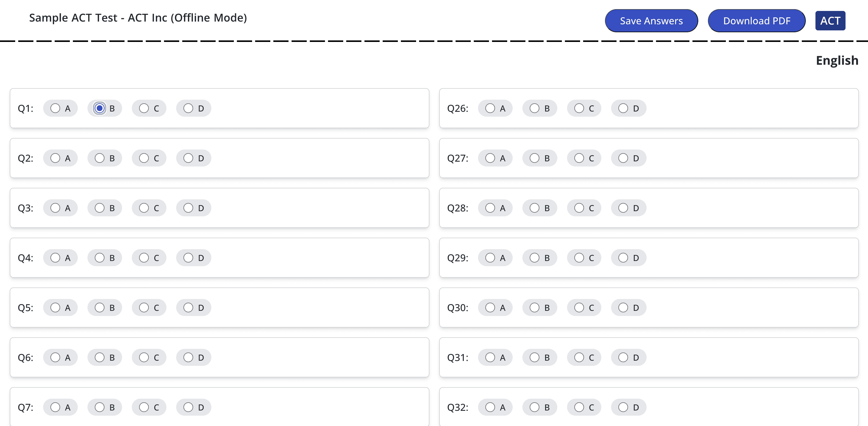Select option C for Q2
This screenshot has height=426, width=868.
[144, 158]
